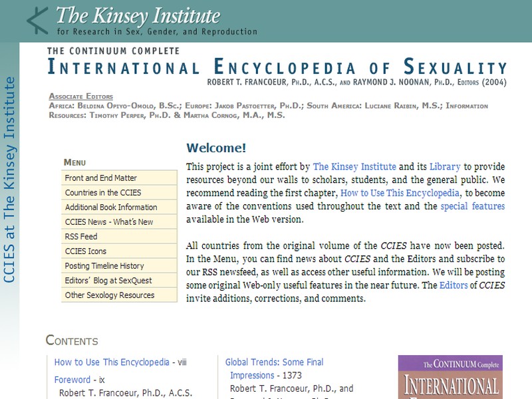Screen dimensions: 532x399
Task: Follow The Kinsey Institute link in welcome text
Action: pos(354,167)
